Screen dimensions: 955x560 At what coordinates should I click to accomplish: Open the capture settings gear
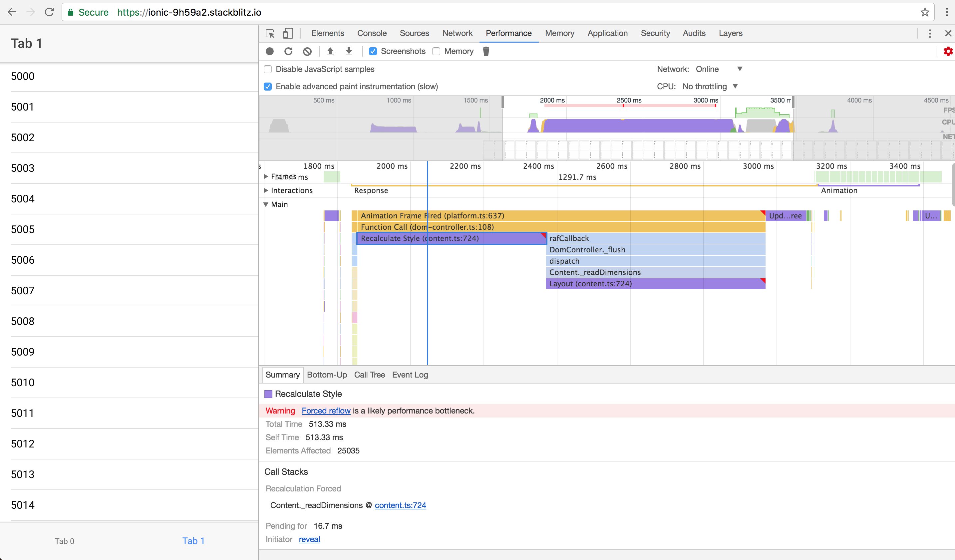pyautogui.click(x=948, y=51)
